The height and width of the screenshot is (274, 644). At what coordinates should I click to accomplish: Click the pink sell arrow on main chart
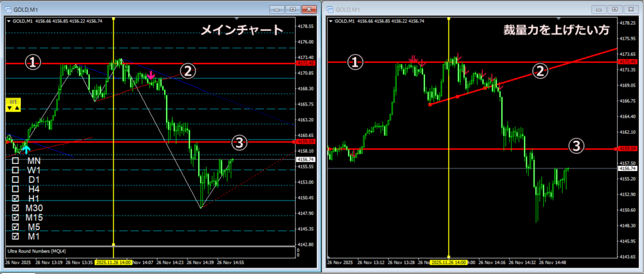(151, 75)
